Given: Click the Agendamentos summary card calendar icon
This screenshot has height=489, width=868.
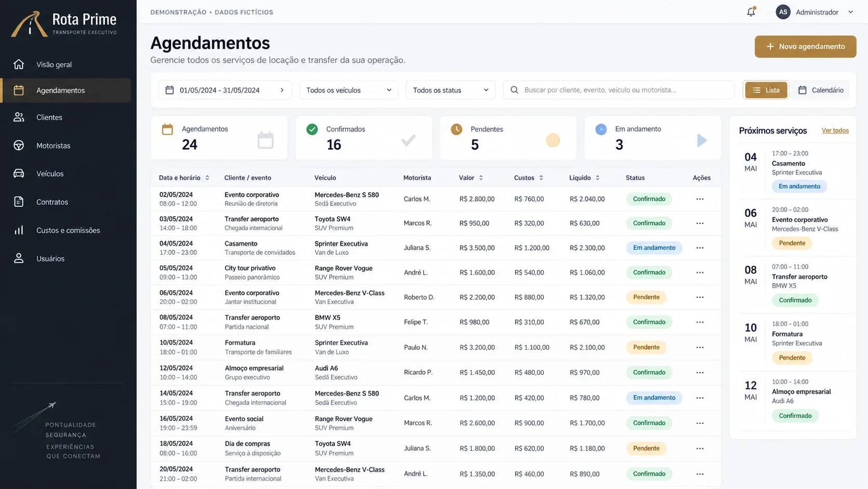Looking at the screenshot, I should (x=167, y=129).
